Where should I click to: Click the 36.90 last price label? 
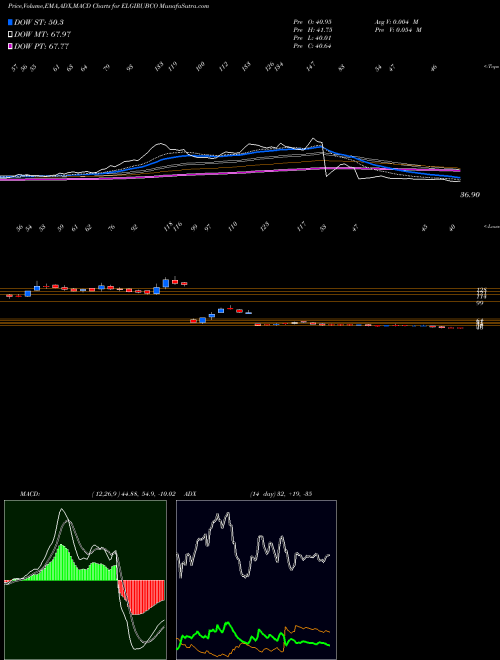coord(470,195)
